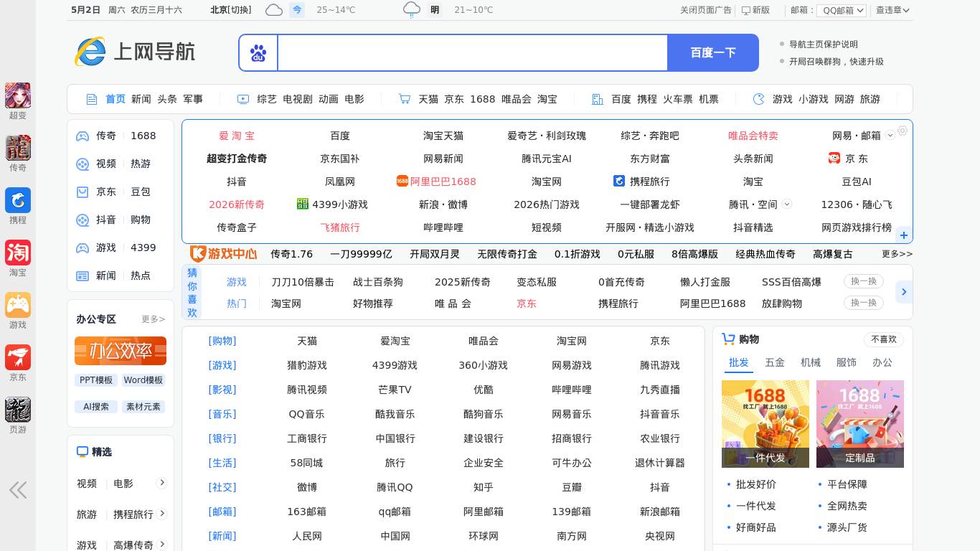This screenshot has height=551, width=980.
Task: Collapse the left sidebar with double-arrow icon
Action: (x=18, y=490)
